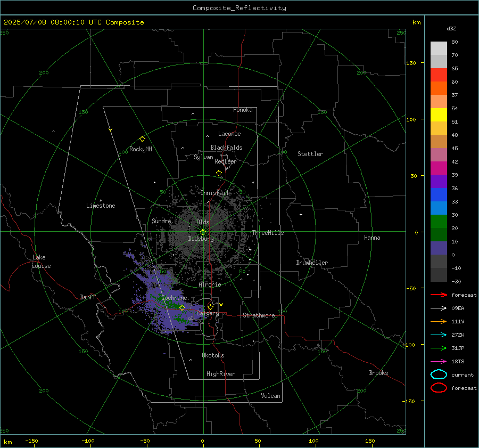The width and height of the screenshot is (479, 448).
Task: Click the dBZ legend heading
Action: [x=451, y=29]
